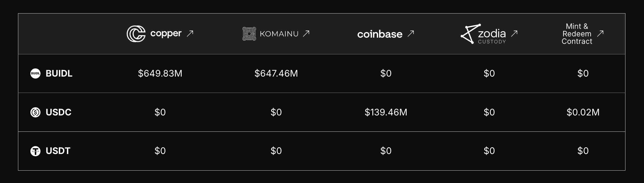The image size is (644, 183).
Task: Click the $139.46M Coinbase USDC value
Action: [386, 112]
